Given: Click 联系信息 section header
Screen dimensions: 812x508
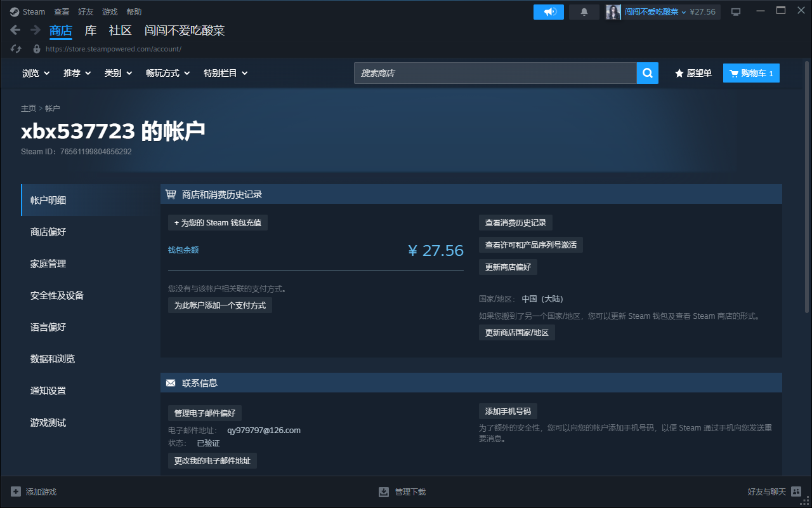Looking at the screenshot, I should point(471,383).
